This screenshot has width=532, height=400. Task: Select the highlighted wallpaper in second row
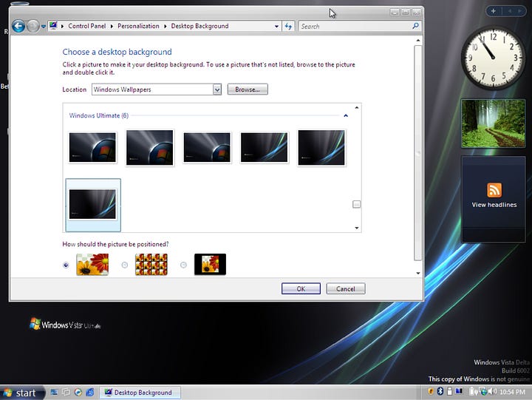click(x=92, y=205)
